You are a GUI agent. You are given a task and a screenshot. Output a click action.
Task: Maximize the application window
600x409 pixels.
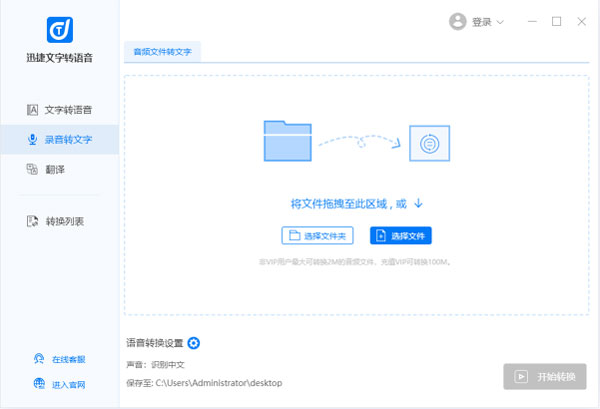pos(557,21)
